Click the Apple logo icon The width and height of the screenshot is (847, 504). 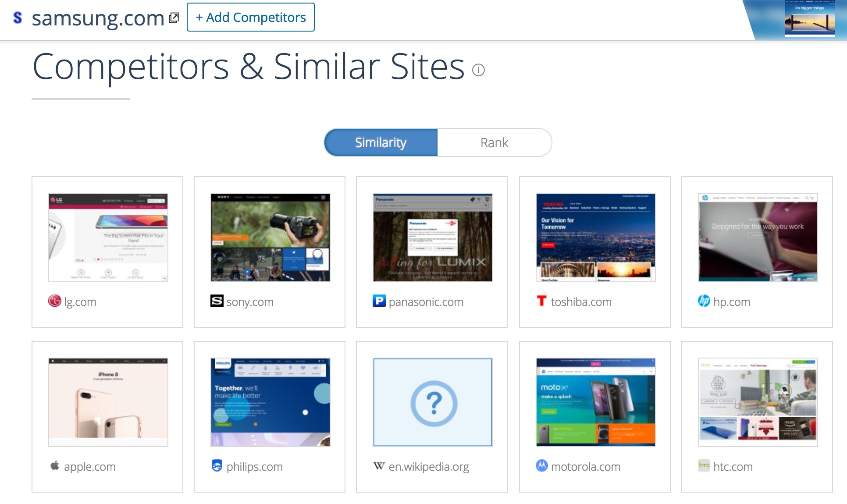pyautogui.click(x=55, y=465)
